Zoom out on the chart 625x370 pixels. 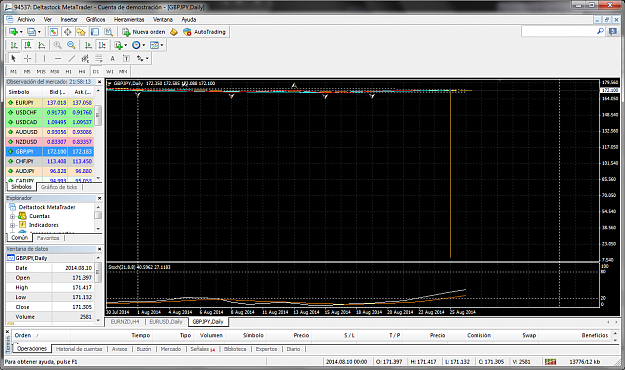coord(71,45)
